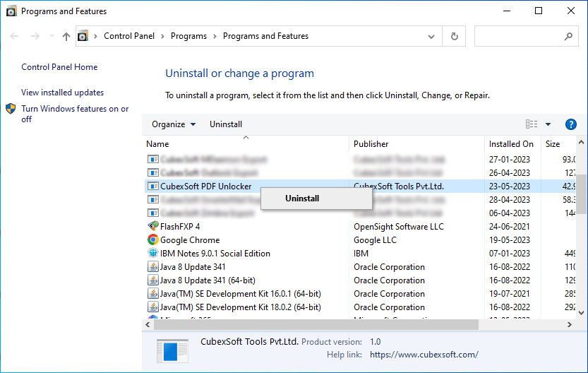Click the change view icon
Image resolution: width=588 pixels, height=373 pixels.
(x=532, y=124)
